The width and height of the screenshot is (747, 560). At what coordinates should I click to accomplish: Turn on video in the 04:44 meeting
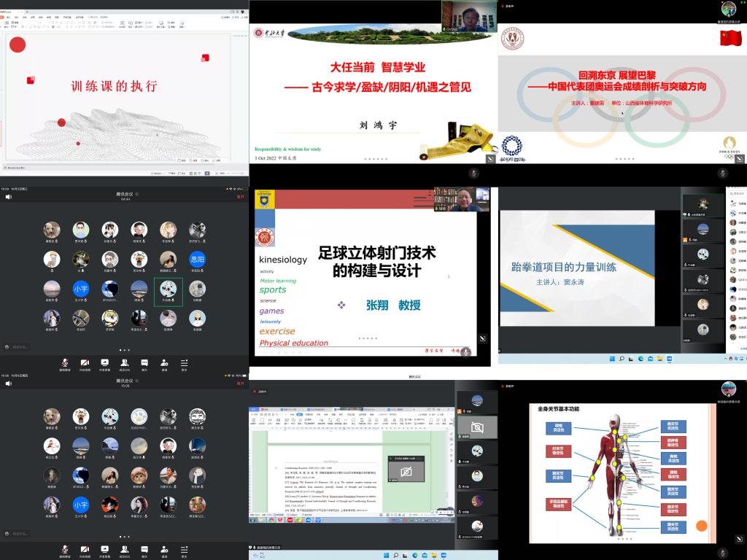(x=85, y=363)
